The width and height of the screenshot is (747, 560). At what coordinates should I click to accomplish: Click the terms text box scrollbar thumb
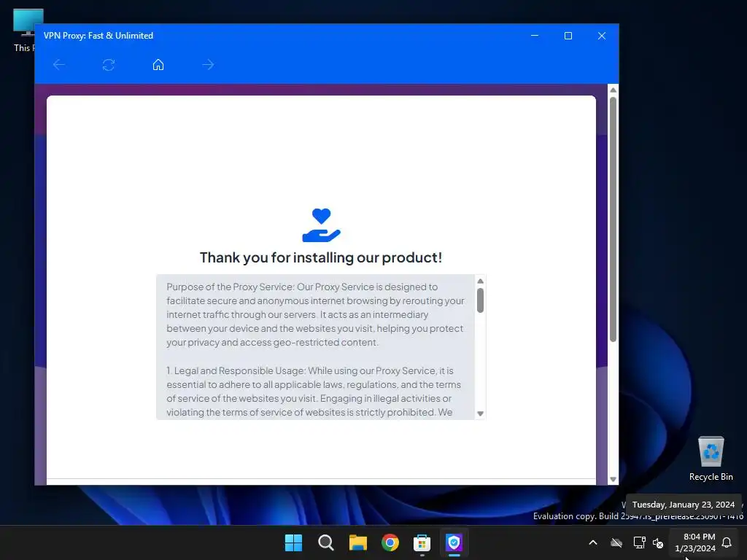point(480,300)
